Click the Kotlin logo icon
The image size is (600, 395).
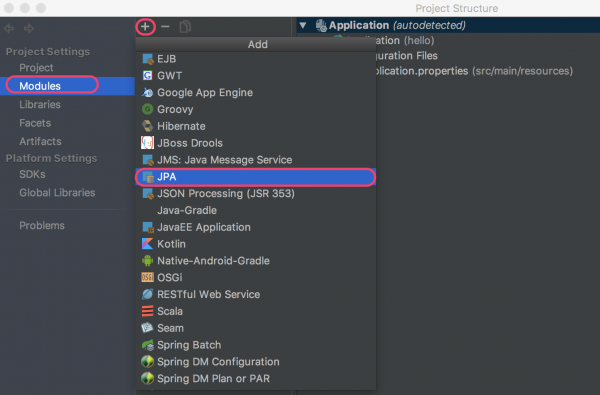click(148, 244)
